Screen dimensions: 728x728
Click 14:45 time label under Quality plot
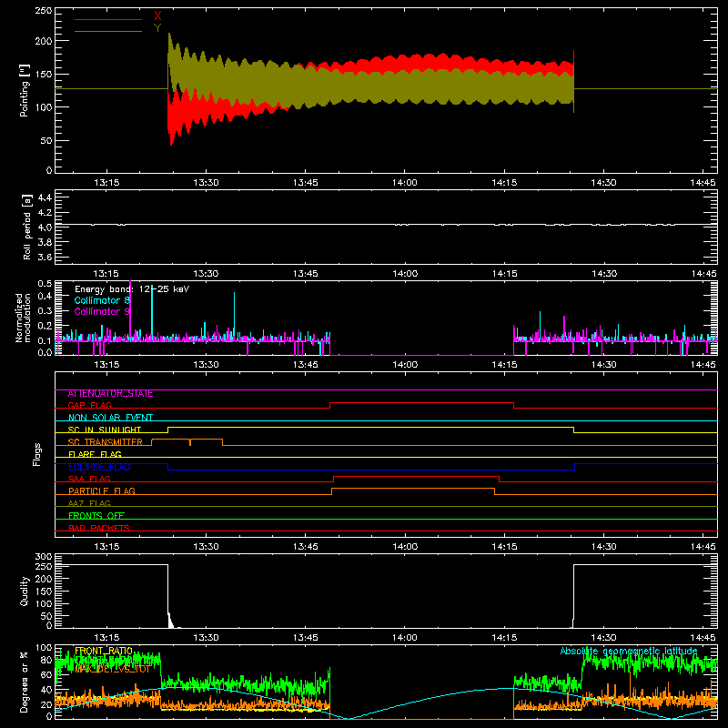[x=703, y=638]
